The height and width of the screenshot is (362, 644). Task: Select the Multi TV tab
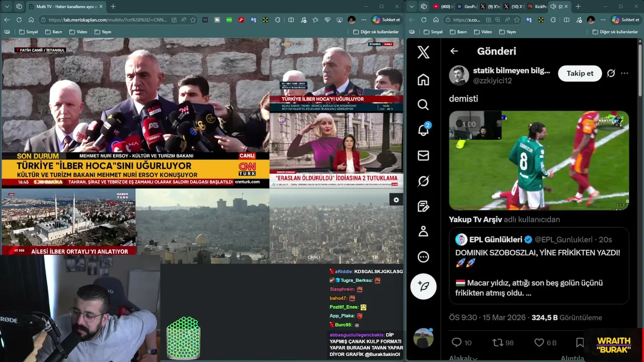tap(65, 7)
